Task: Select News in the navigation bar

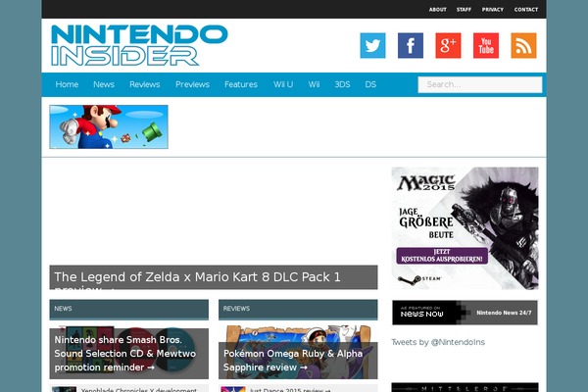Action: click(104, 84)
